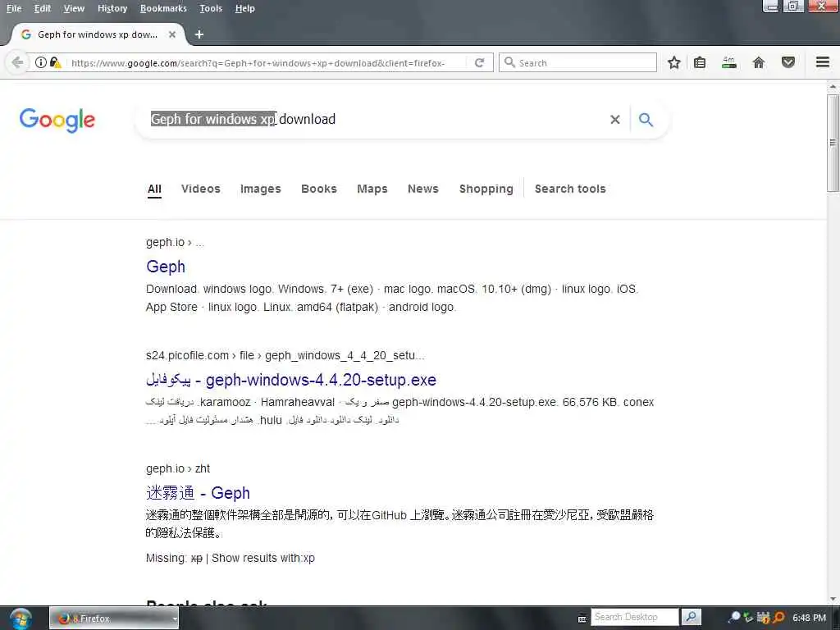Go back with the Firefox back arrow
This screenshot has width=840, height=630.
[16, 62]
